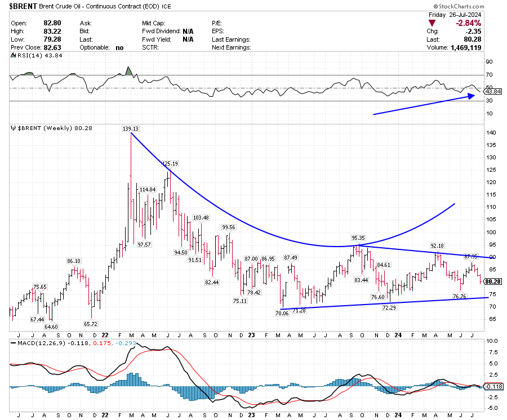Click the 114.84 price label

click(x=148, y=190)
